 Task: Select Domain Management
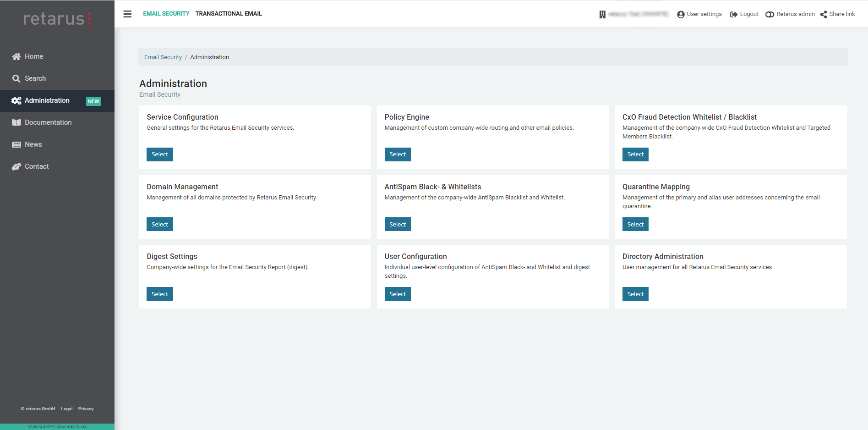(x=160, y=224)
